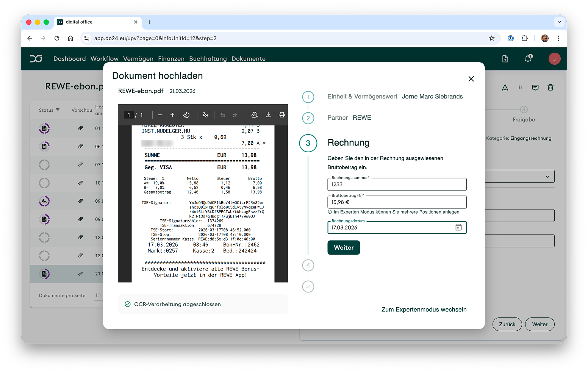Click the attachment paperclip in the 06. row
Image resolution: width=588 pixels, height=372 pixels.
[x=81, y=146]
